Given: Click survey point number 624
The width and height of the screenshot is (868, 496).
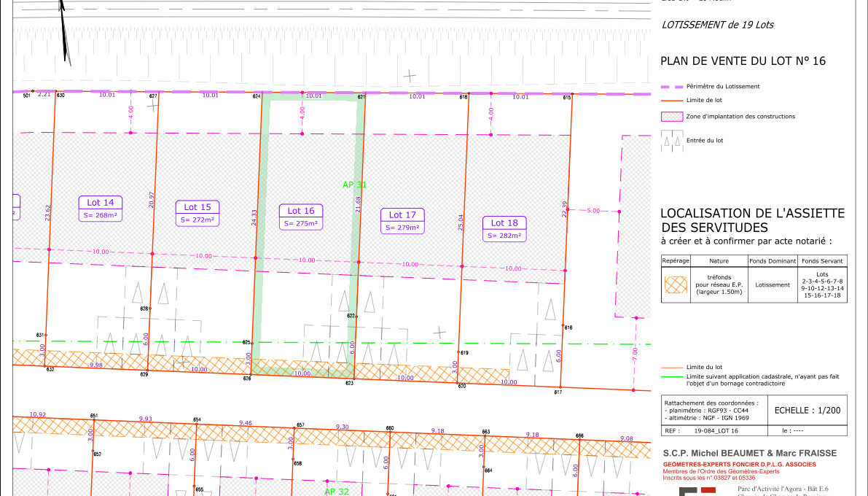Looking at the screenshot, I should [x=257, y=96].
